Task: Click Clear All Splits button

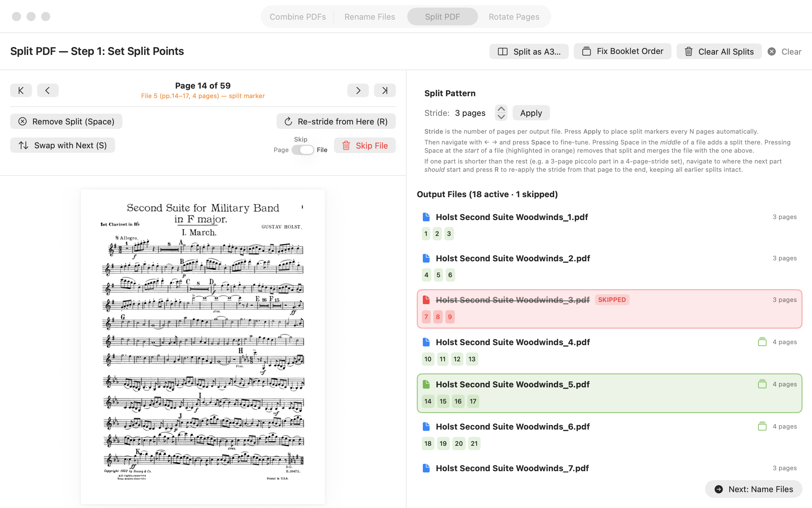Action: click(719, 51)
